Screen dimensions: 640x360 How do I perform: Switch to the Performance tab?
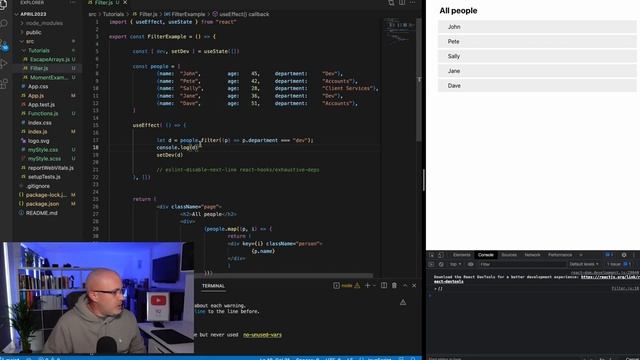pyautogui.click(x=560, y=255)
